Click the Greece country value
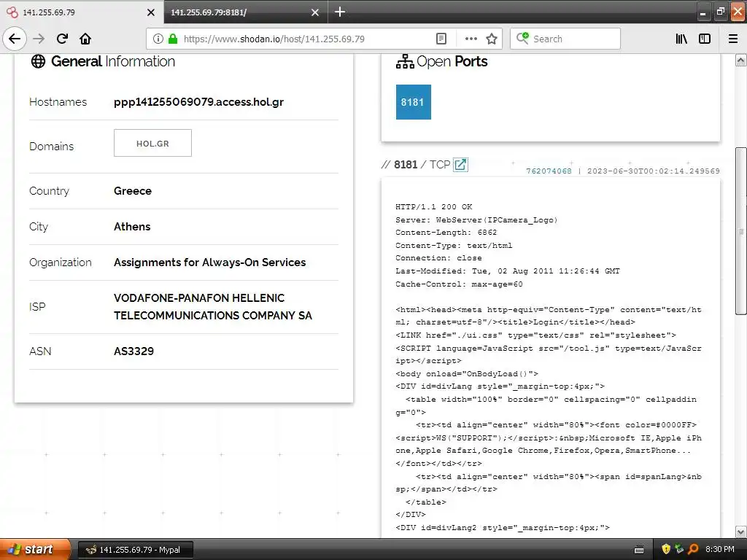747x560 pixels. click(133, 191)
